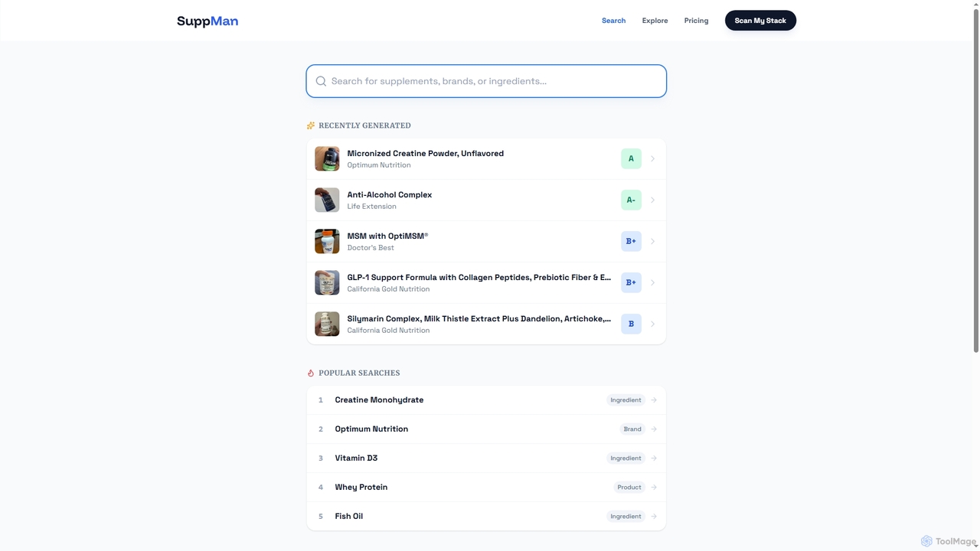980x551 pixels.
Task: Click the Ingredient tag on Fish Oil
Action: click(626, 517)
